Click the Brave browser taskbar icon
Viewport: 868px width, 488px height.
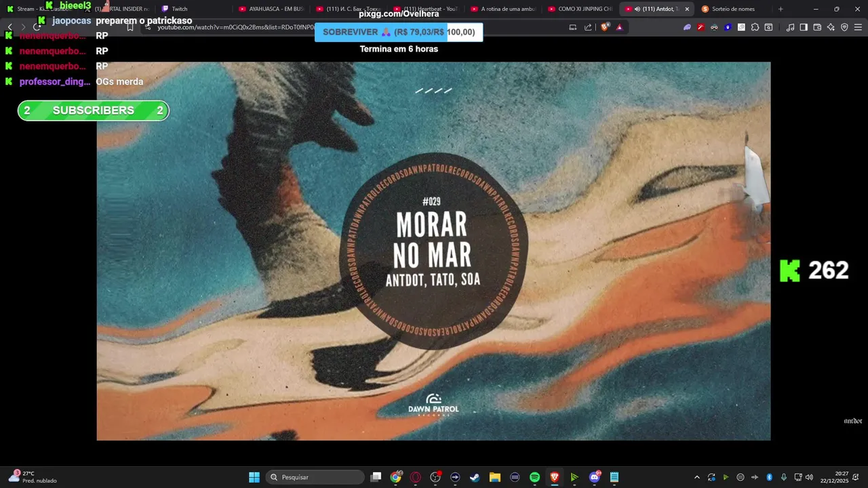point(554,477)
